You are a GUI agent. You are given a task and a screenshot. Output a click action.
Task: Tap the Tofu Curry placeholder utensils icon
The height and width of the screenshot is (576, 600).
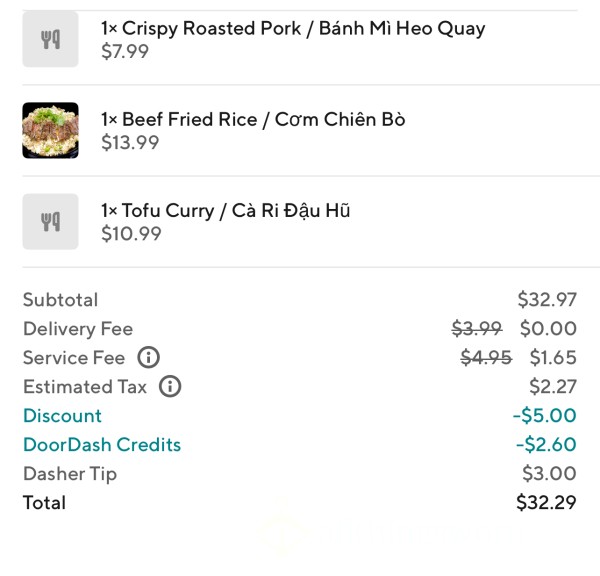point(51,222)
